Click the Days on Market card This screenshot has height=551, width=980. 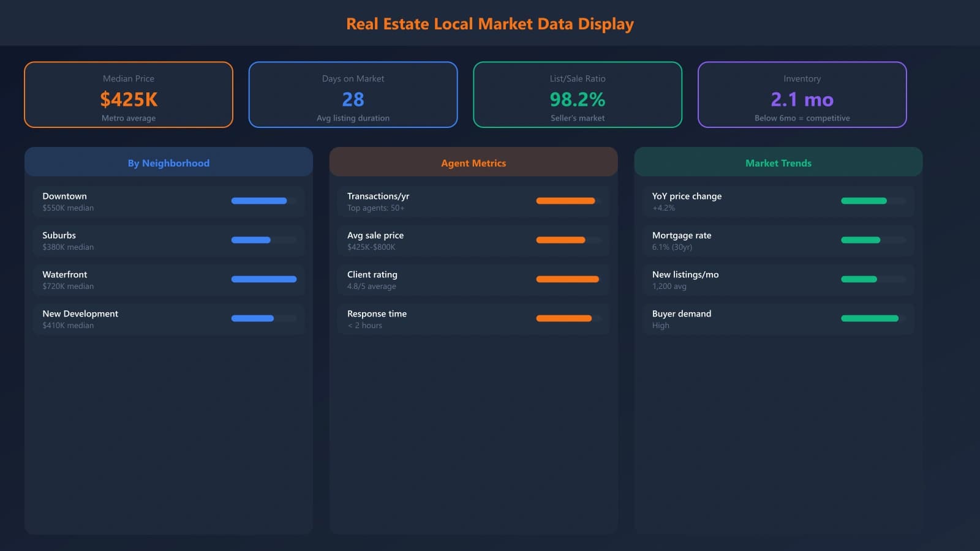coord(353,95)
